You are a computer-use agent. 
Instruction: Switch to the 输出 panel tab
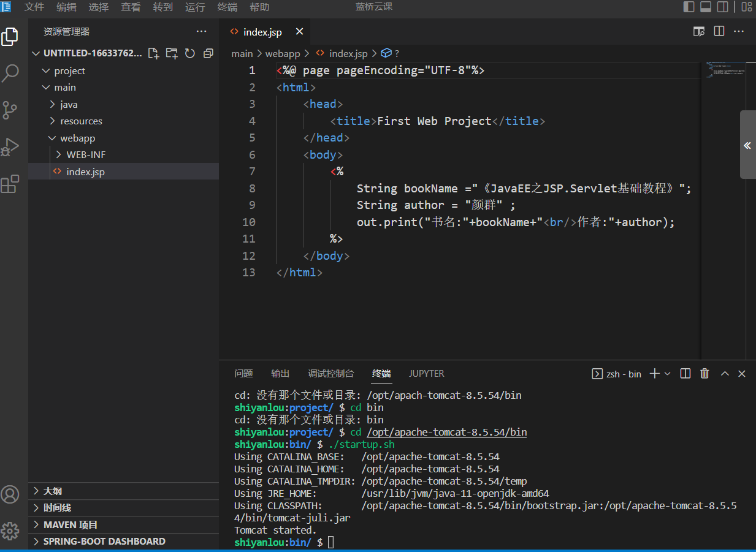pos(280,374)
